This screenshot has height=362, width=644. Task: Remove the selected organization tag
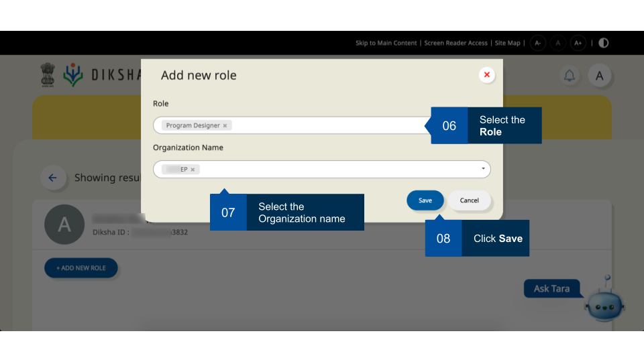pos(193,170)
